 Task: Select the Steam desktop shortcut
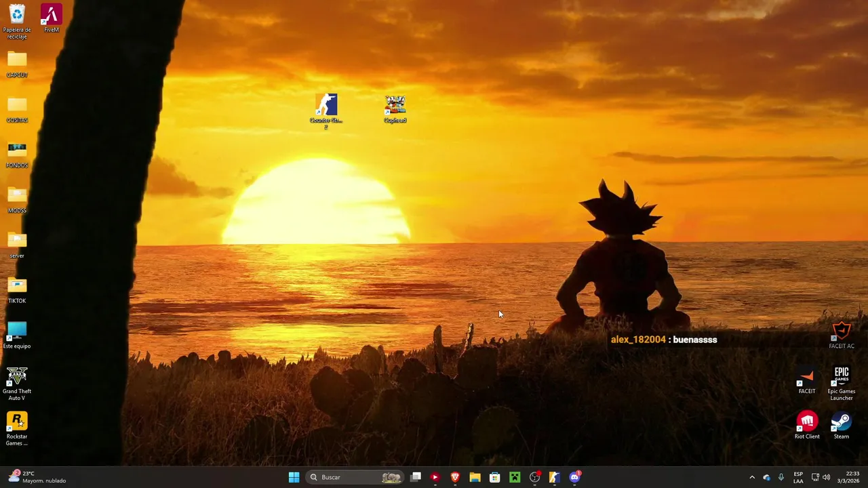(x=842, y=426)
